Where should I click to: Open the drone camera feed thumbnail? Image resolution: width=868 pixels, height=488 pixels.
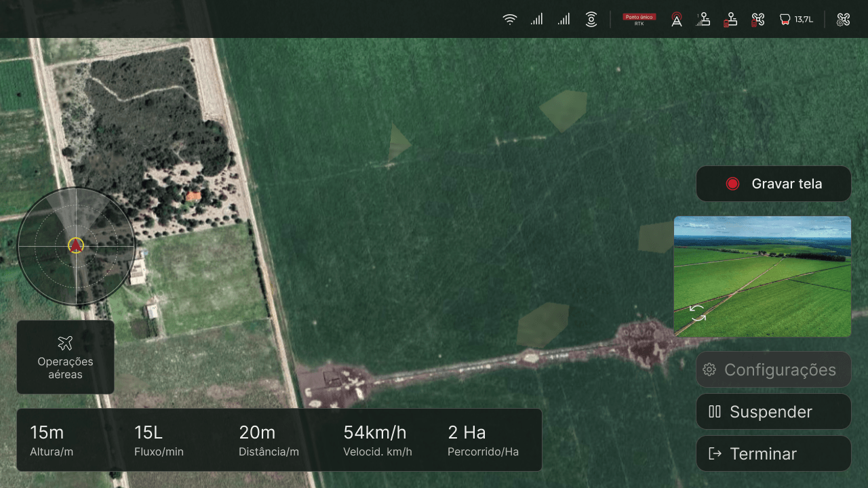(x=762, y=277)
